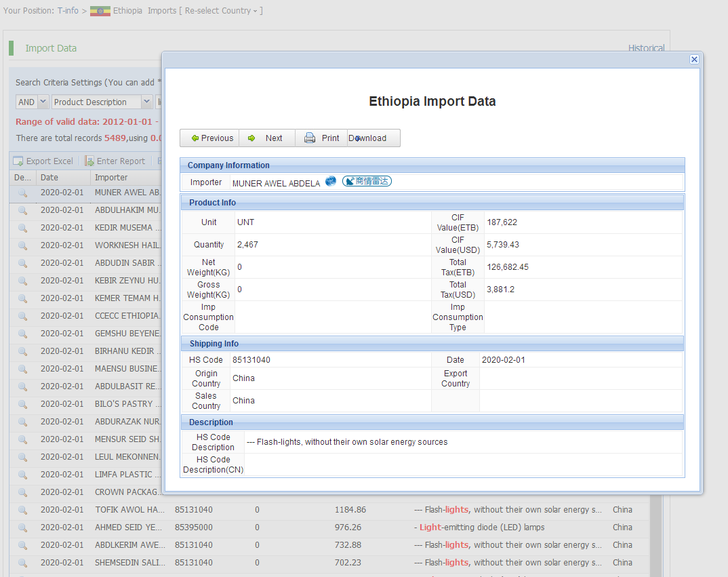The width and height of the screenshot is (728, 577).
Task: Click the globe icon beside MUNER AWEL ABDELA
Action: coord(331,181)
